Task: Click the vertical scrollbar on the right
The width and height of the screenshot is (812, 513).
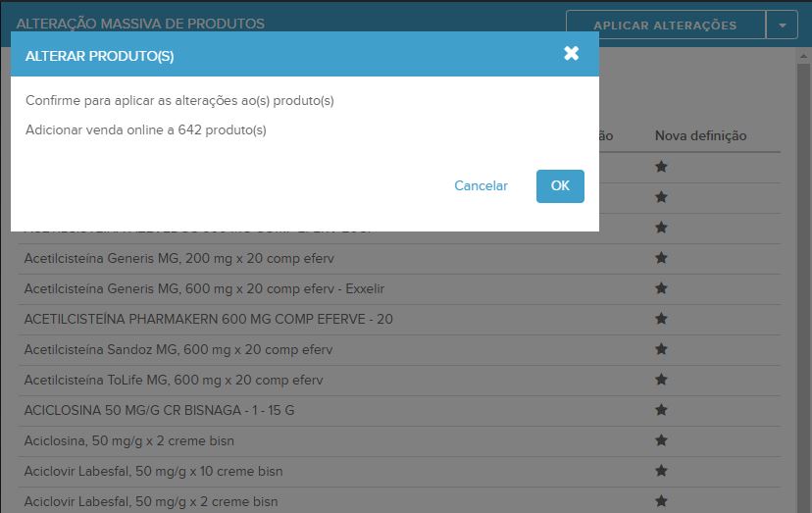Action: [x=801, y=294]
